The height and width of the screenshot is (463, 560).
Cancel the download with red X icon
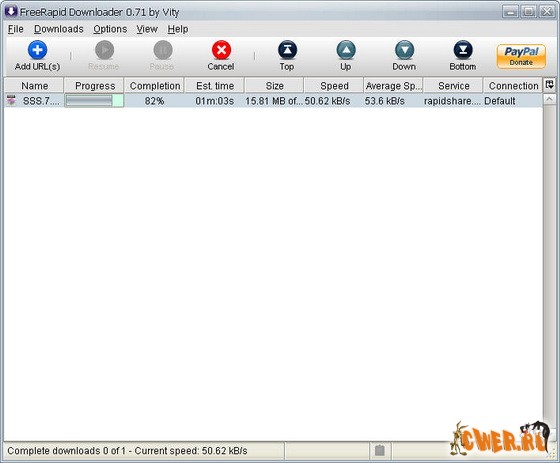(x=221, y=50)
